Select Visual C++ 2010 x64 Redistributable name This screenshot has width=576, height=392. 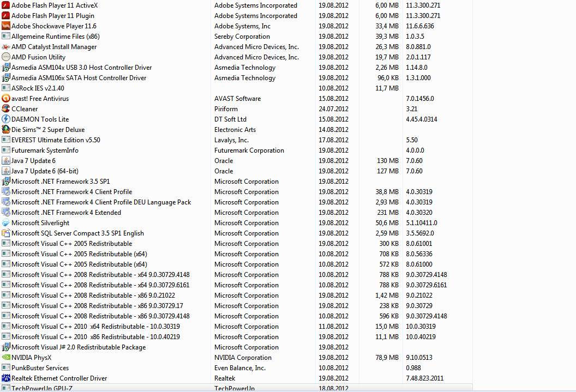95,326
